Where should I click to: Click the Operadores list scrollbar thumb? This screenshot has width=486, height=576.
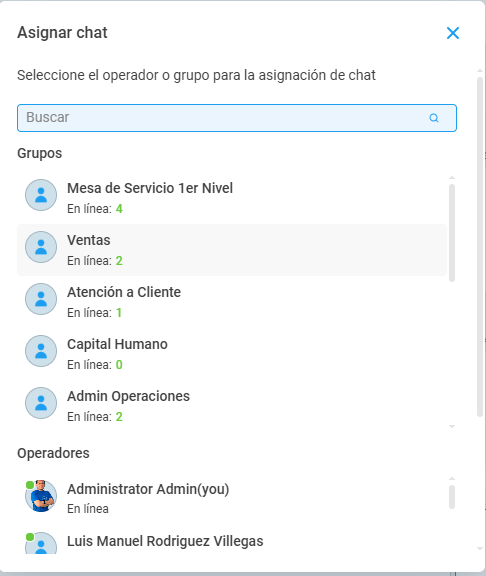point(452,497)
